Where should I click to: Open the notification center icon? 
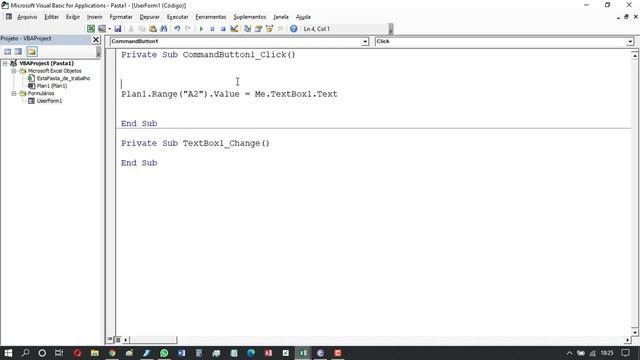pos(625,353)
